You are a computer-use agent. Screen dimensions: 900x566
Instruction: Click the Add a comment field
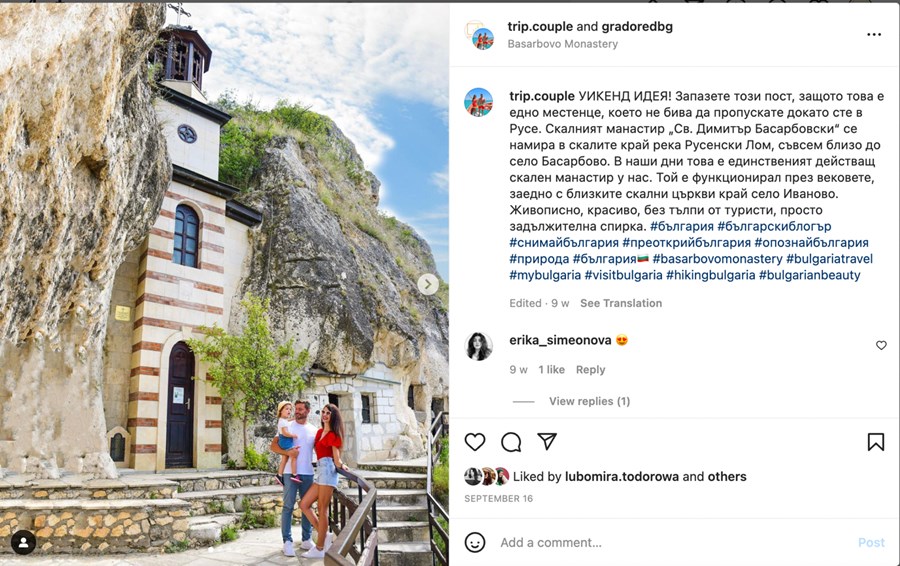pyautogui.click(x=672, y=542)
